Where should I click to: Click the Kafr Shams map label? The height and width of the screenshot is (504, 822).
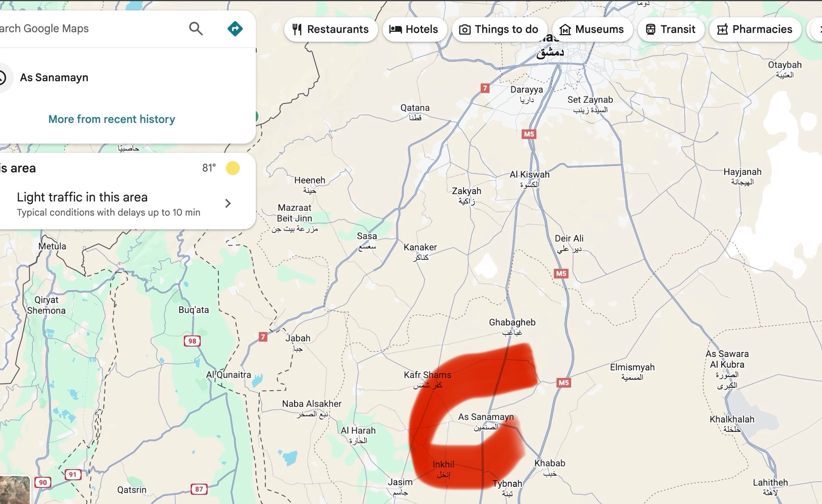427,380
